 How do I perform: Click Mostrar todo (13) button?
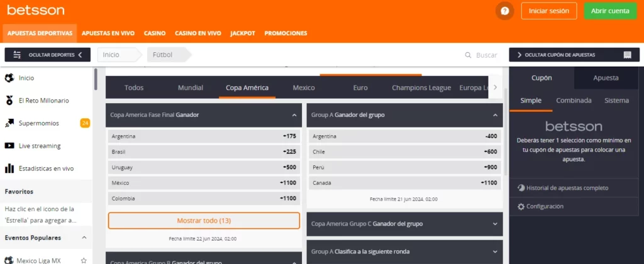[204, 221]
